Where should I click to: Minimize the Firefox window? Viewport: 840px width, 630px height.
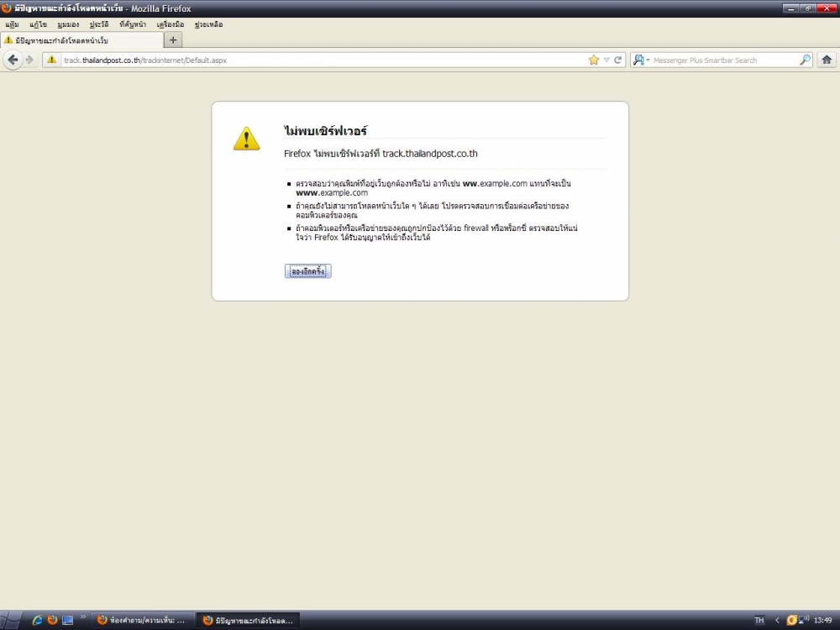[x=790, y=8]
